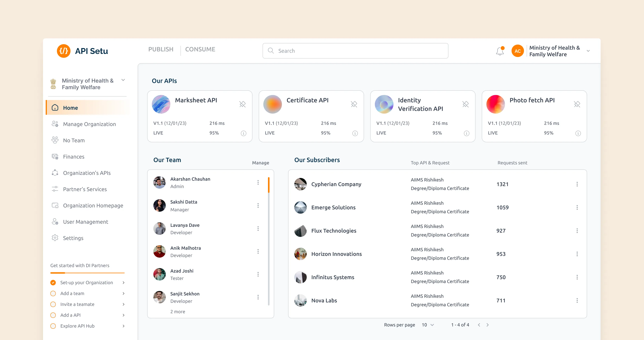Open three-dot menu for Nova Labs
This screenshot has width=644, height=340.
click(x=577, y=300)
